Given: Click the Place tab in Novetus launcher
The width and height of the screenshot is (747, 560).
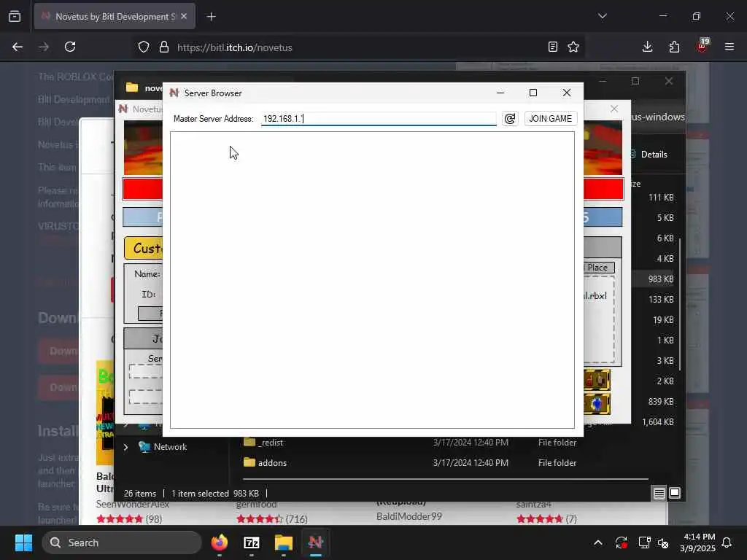Looking at the screenshot, I should click(x=597, y=268).
